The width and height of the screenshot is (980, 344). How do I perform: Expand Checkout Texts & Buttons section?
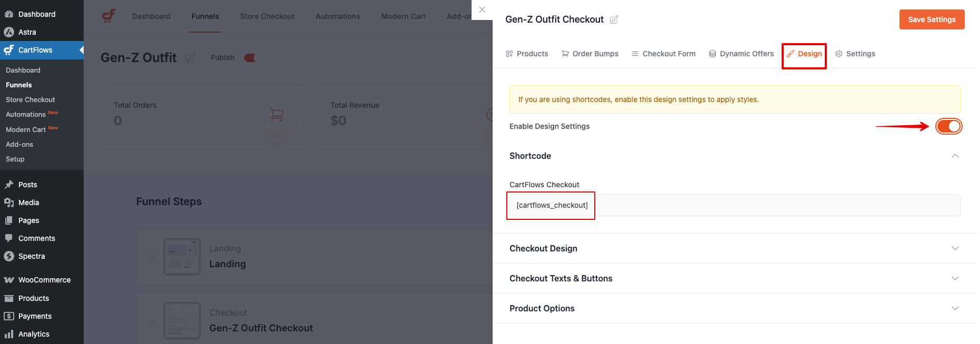pyautogui.click(x=734, y=278)
